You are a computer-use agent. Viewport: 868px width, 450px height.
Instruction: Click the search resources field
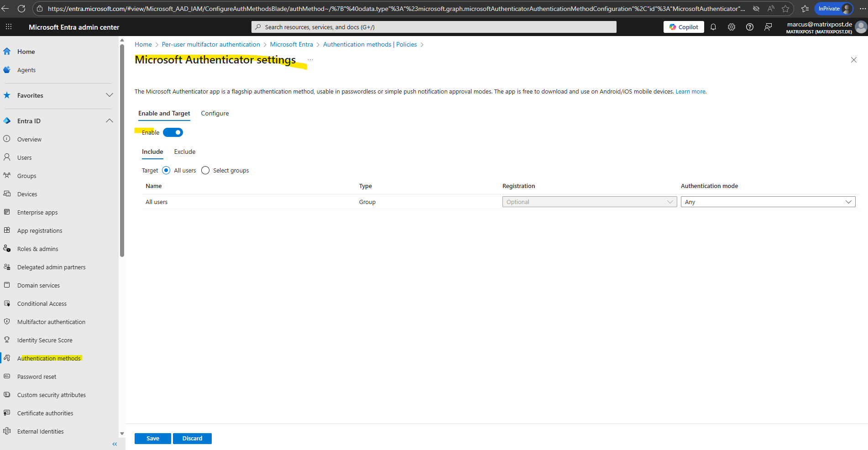tap(434, 26)
